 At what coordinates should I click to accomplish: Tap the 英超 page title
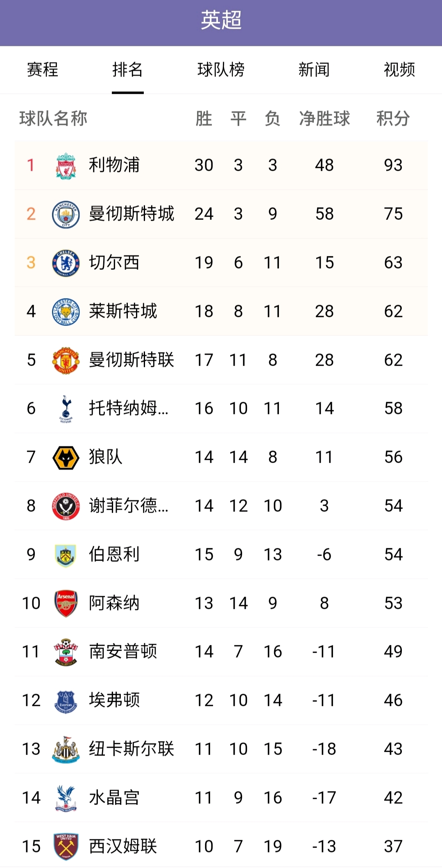[x=221, y=20]
